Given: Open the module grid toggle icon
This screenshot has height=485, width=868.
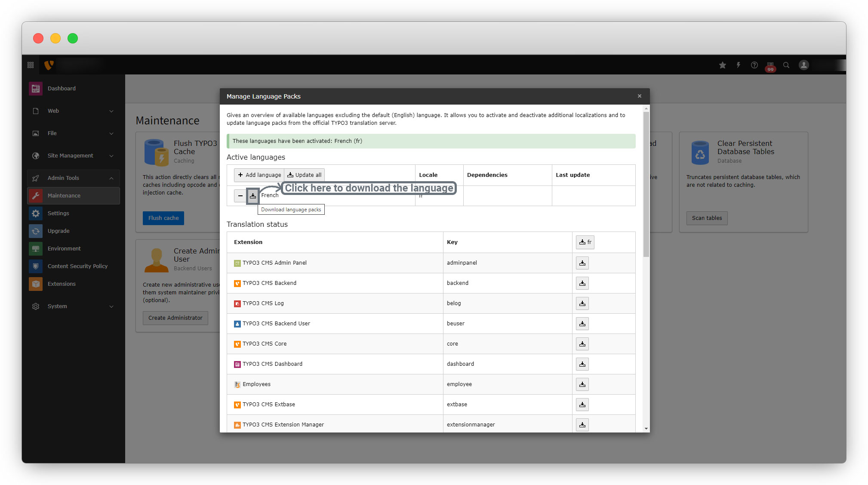Looking at the screenshot, I should coord(31,65).
